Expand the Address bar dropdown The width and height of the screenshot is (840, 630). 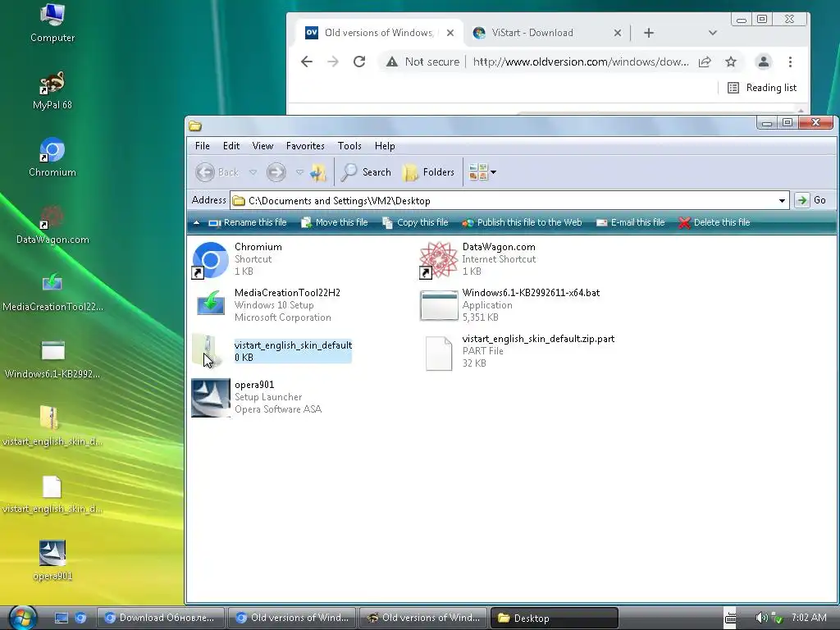(x=782, y=201)
